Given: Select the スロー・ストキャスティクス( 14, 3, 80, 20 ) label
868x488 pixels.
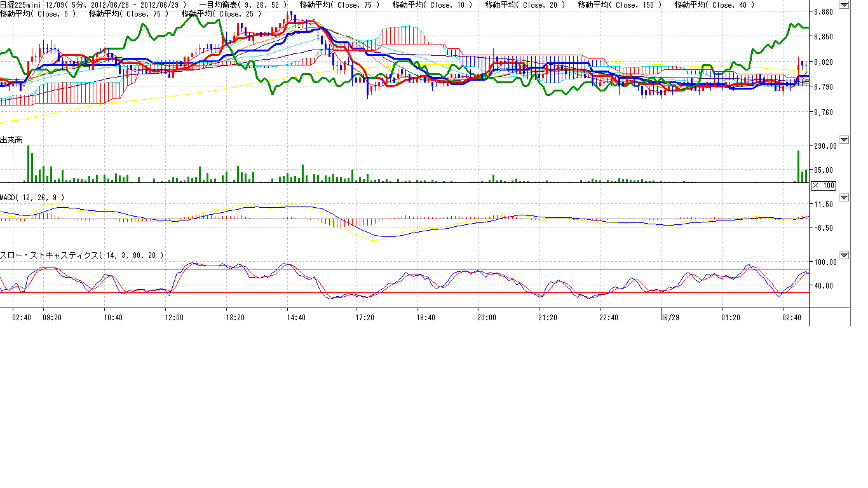Looking at the screenshot, I should point(82,255).
